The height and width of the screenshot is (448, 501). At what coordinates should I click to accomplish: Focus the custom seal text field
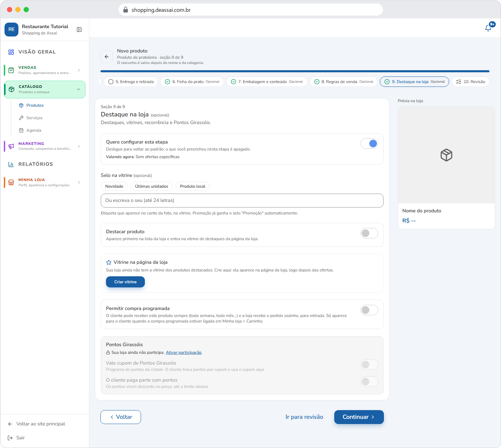click(x=242, y=201)
